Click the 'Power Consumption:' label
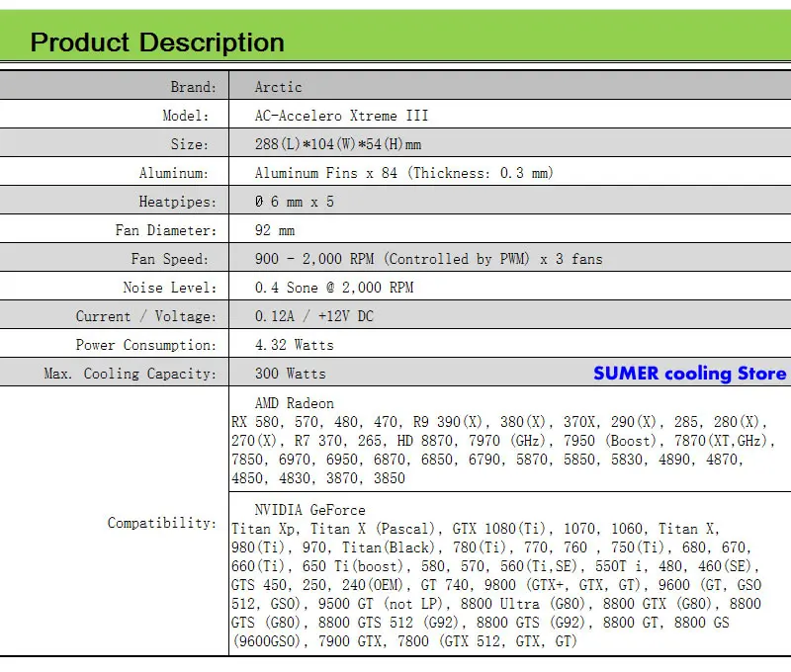Screen dimensions: 791x672 (146, 345)
